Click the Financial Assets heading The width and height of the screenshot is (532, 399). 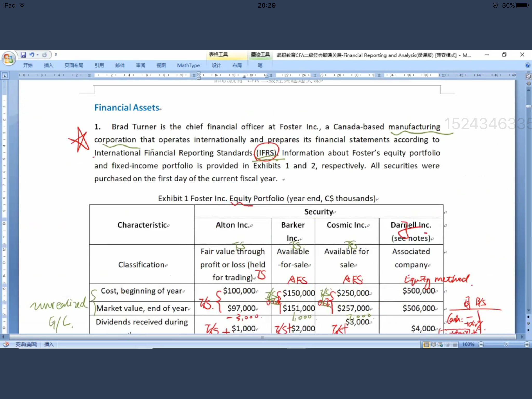tap(127, 108)
